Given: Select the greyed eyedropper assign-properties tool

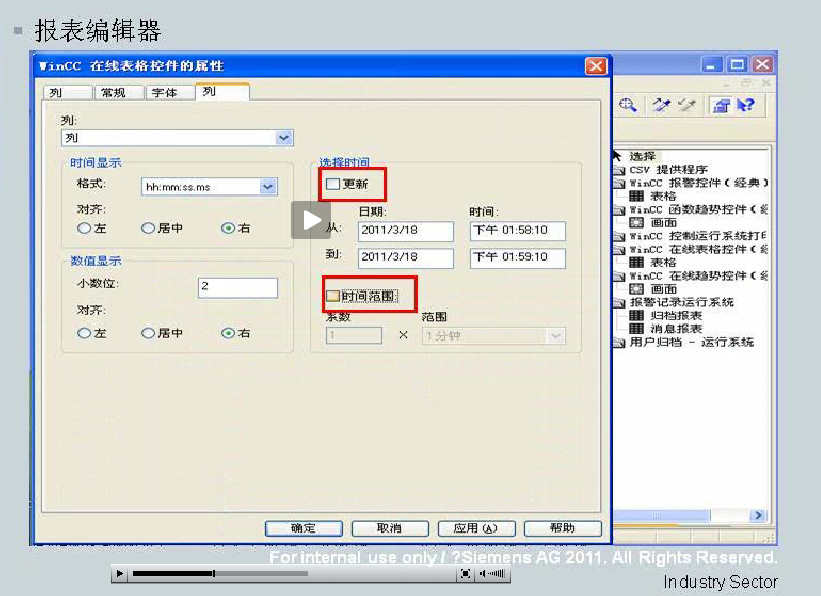Looking at the screenshot, I should pos(686,105).
